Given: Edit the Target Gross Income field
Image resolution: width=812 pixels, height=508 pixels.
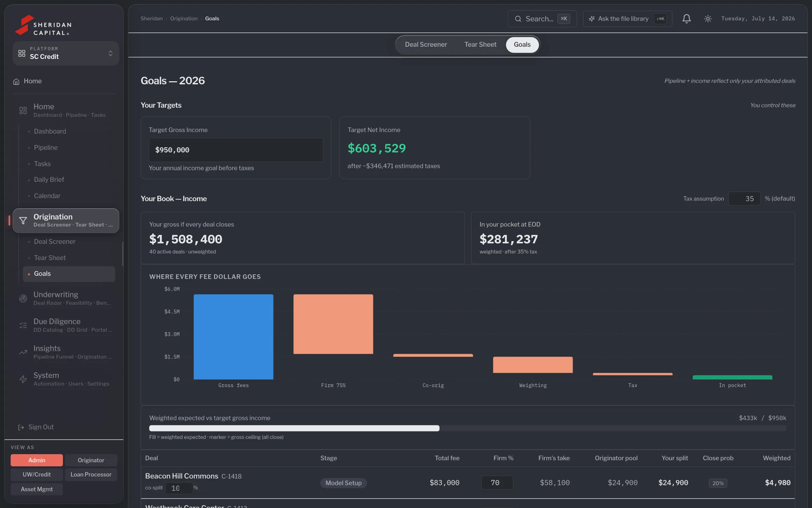Looking at the screenshot, I should pos(236,150).
